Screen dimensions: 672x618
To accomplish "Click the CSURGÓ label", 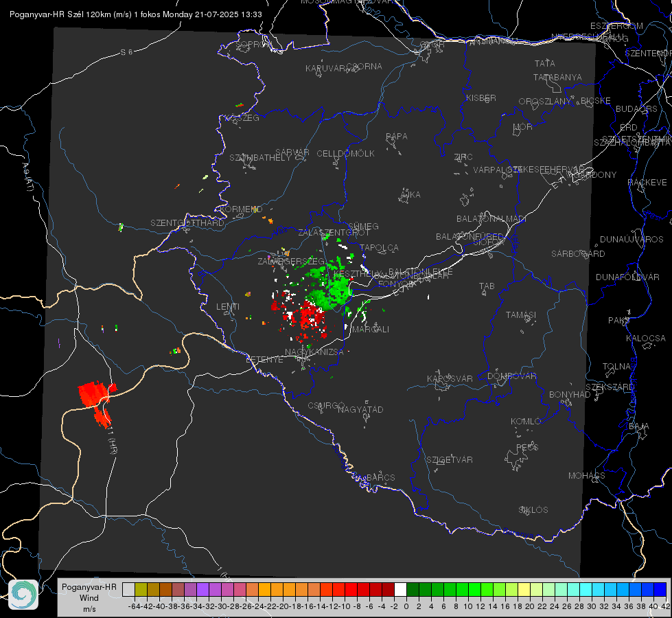I will [x=326, y=406].
